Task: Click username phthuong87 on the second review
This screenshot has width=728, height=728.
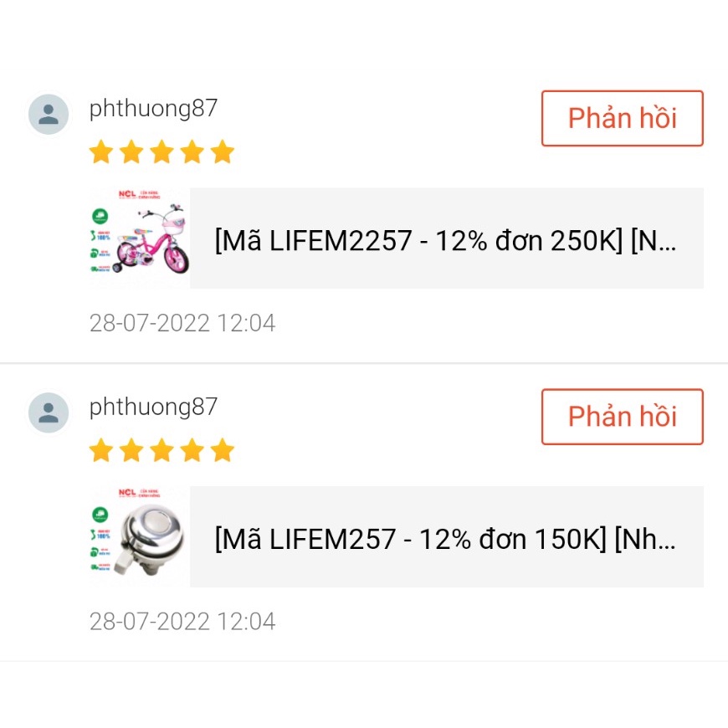Action: (153, 407)
